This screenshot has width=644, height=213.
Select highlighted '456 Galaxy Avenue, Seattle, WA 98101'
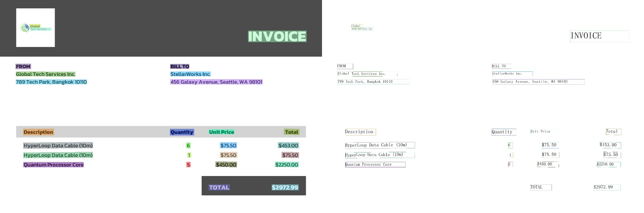coord(216,82)
